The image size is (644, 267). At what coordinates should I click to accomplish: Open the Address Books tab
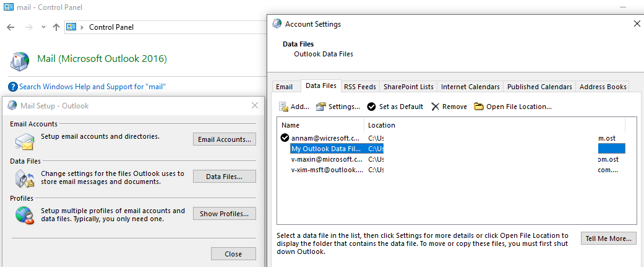[x=603, y=87]
